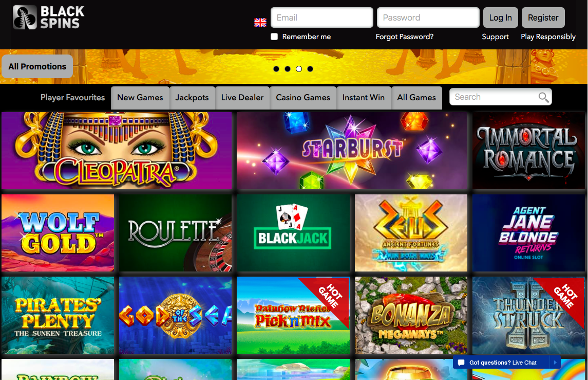
Task: Click the Register button
Action: pos(543,17)
